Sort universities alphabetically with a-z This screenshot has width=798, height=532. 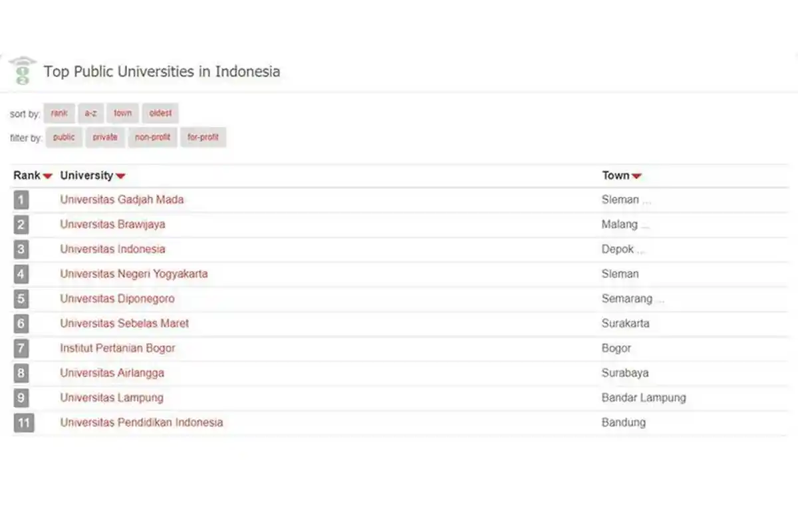(x=90, y=114)
